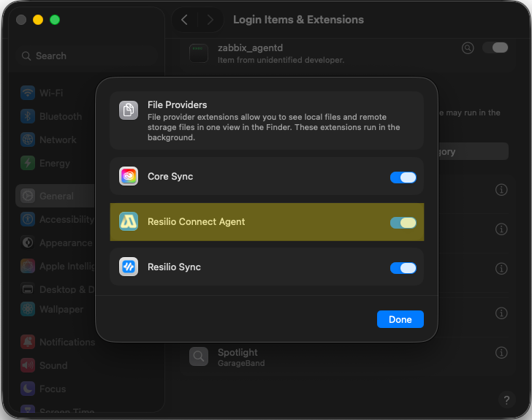Click the Resilio Sync label text
Image resolution: width=532 pixels, height=420 pixels.
pos(174,267)
